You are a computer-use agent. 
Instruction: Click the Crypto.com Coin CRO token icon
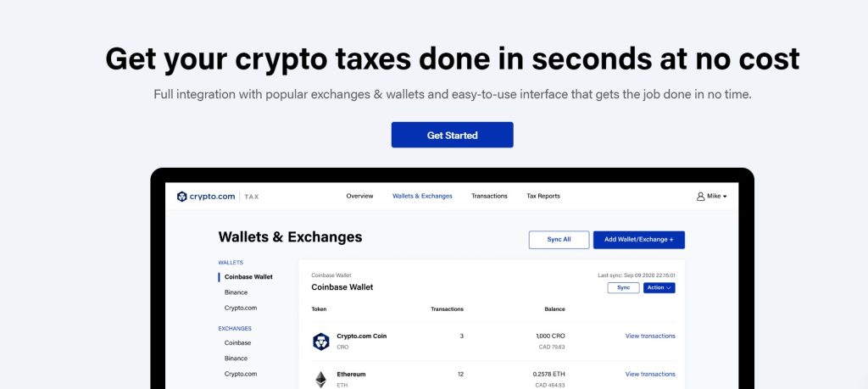321,342
